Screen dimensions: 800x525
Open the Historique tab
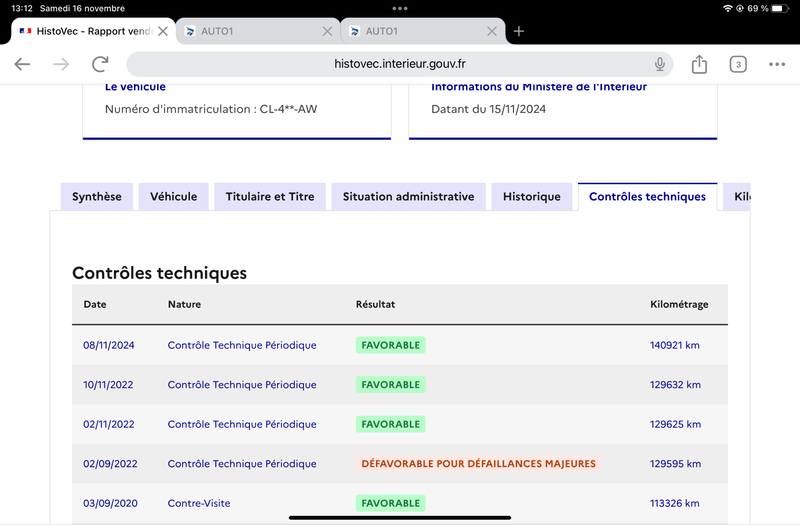click(532, 196)
